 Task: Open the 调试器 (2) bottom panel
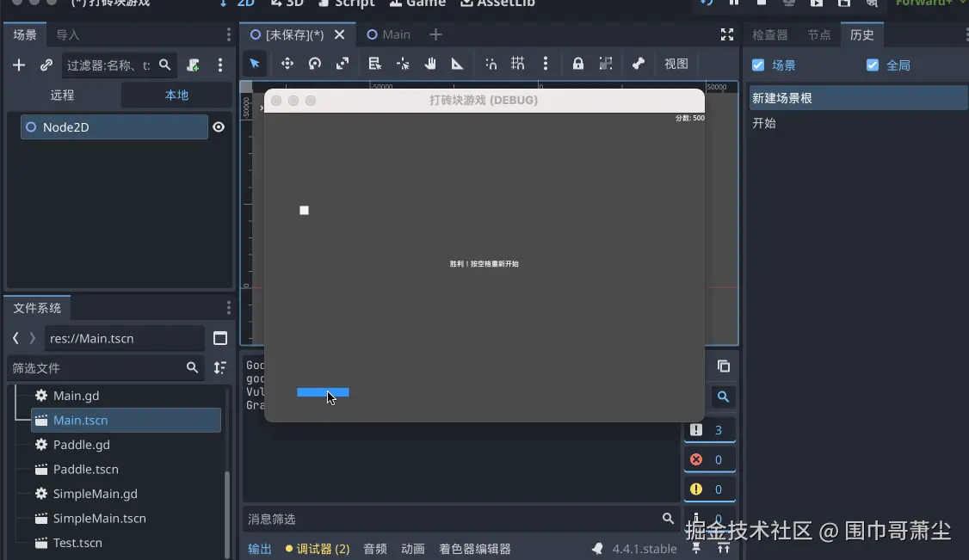click(318, 549)
